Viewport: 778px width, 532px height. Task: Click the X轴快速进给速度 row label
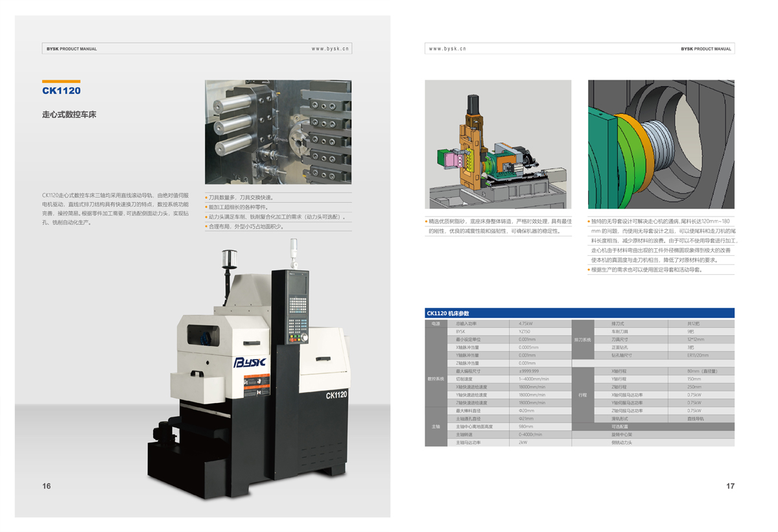471,387
